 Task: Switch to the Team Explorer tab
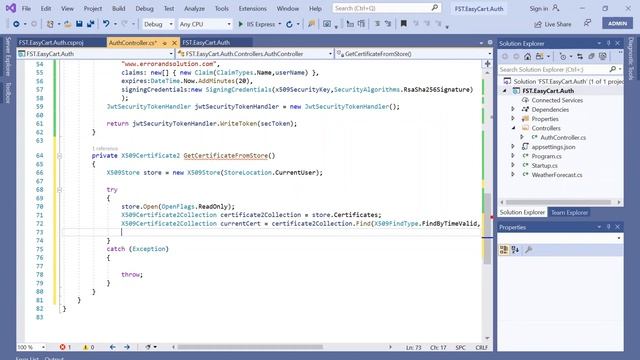pos(569,212)
